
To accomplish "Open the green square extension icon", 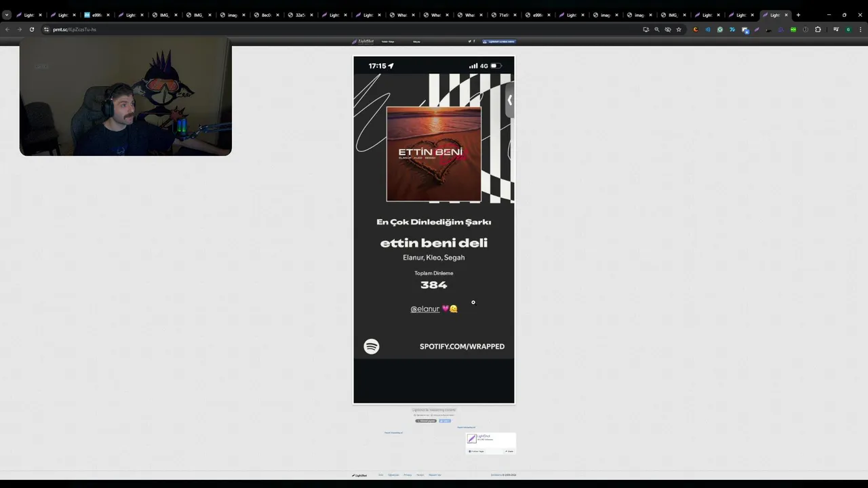I will pyautogui.click(x=793, y=29).
